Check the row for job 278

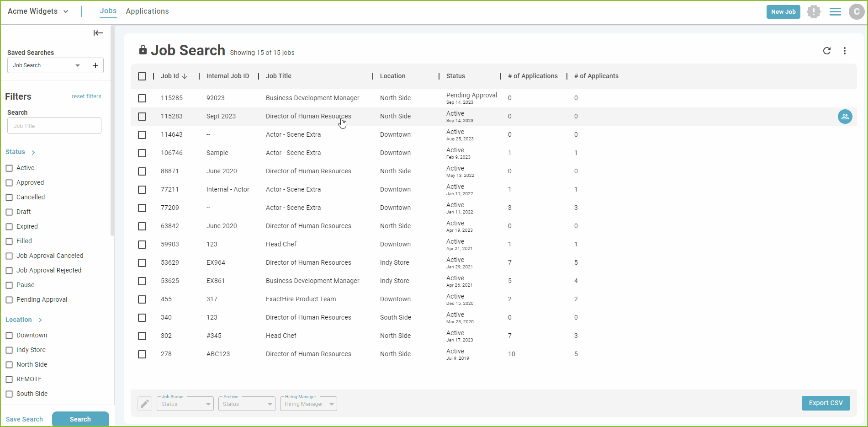(142, 354)
